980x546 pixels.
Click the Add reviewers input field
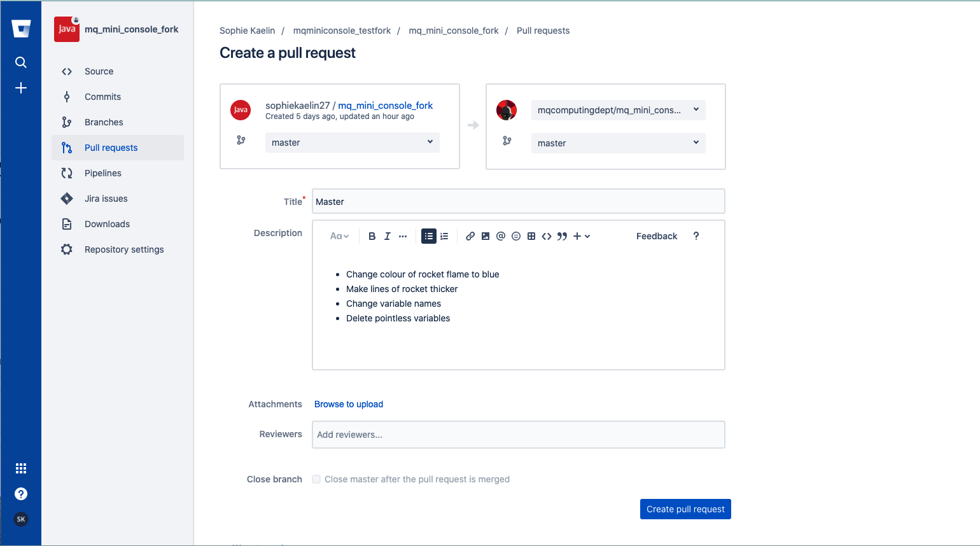click(x=518, y=435)
